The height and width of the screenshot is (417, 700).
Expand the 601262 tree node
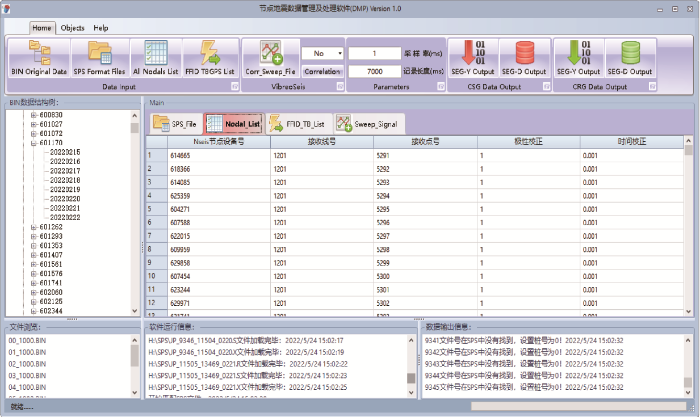(33, 226)
